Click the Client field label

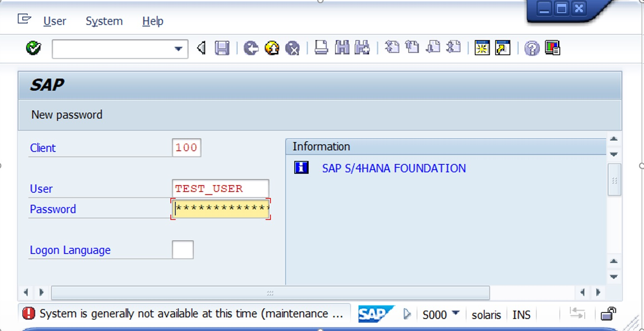click(43, 148)
